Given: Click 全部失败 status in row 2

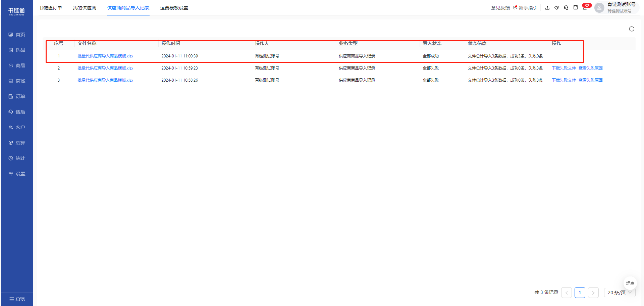Looking at the screenshot, I should point(431,68).
